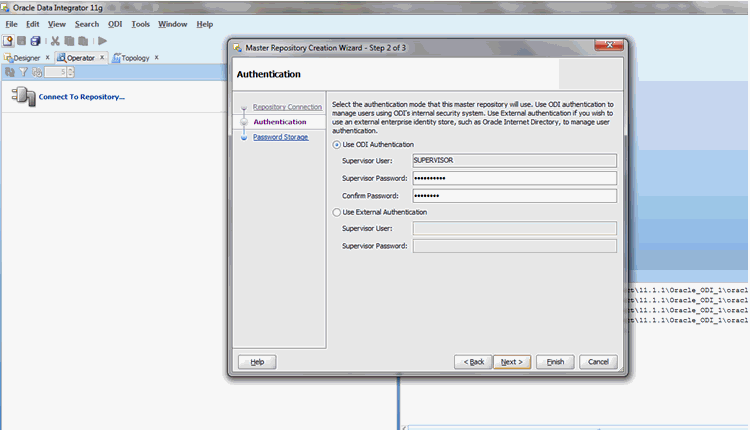
Task: Open the View menu
Action: point(56,24)
